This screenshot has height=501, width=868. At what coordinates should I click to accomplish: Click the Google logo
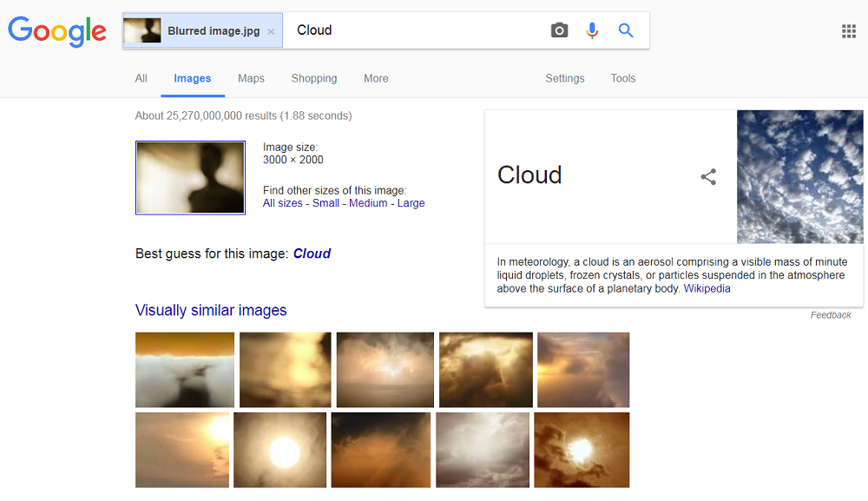[56, 32]
